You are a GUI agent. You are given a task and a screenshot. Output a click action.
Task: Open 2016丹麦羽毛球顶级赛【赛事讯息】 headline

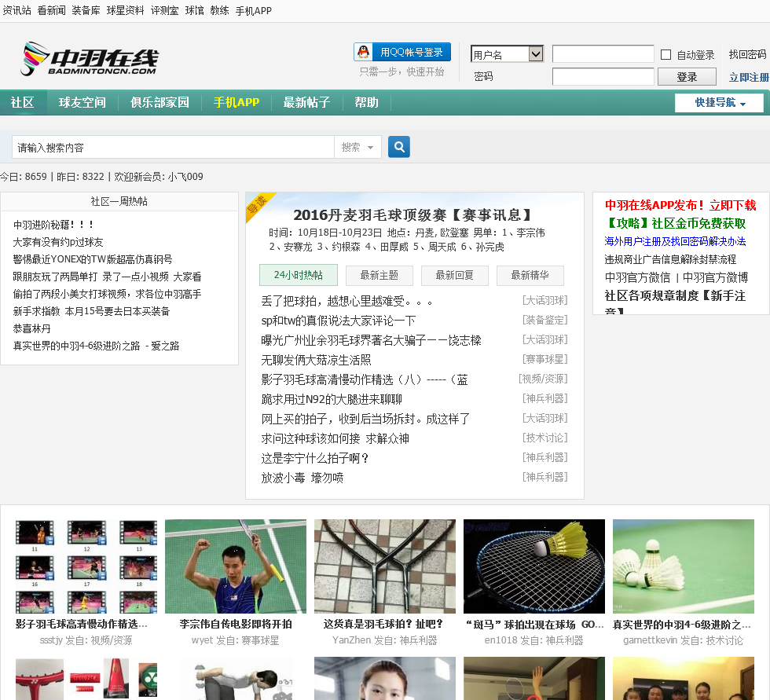(412, 215)
